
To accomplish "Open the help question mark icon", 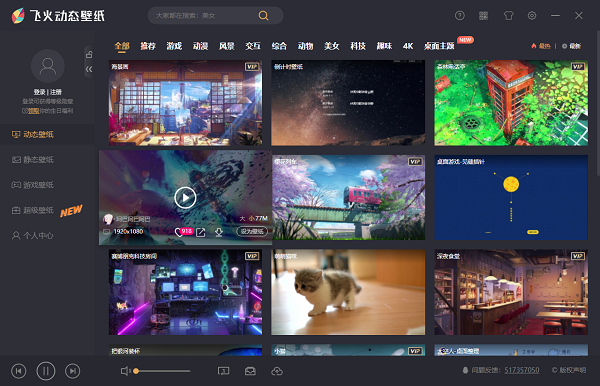I will click(x=460, y=16).
